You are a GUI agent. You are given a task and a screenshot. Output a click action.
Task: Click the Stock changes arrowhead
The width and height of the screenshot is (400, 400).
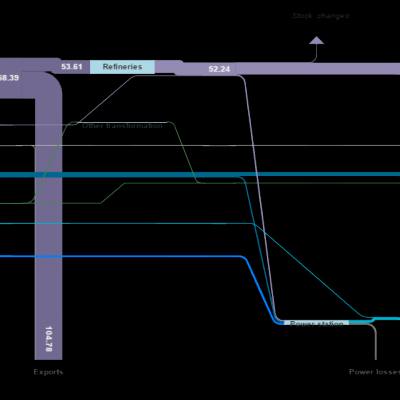point(316,40)
